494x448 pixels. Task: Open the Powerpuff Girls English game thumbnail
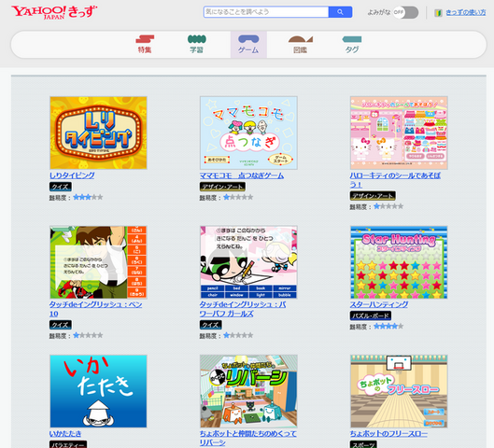[248, 262]
